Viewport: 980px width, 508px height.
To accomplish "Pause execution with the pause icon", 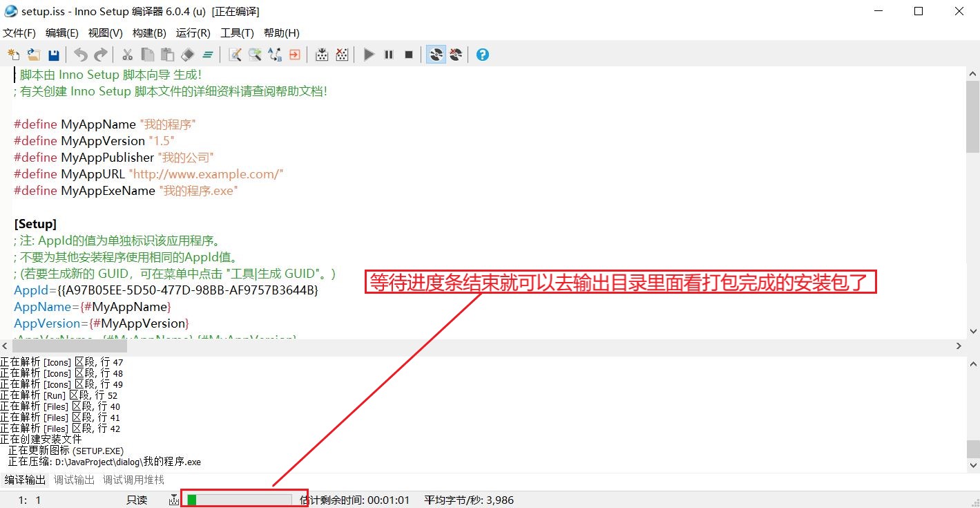I will (389, 55).
